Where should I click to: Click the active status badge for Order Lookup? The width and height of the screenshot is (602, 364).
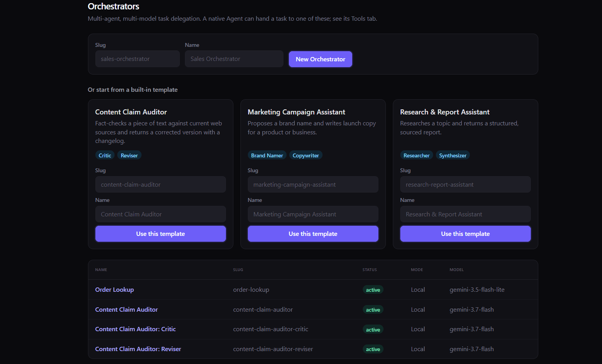coord(373,290)
